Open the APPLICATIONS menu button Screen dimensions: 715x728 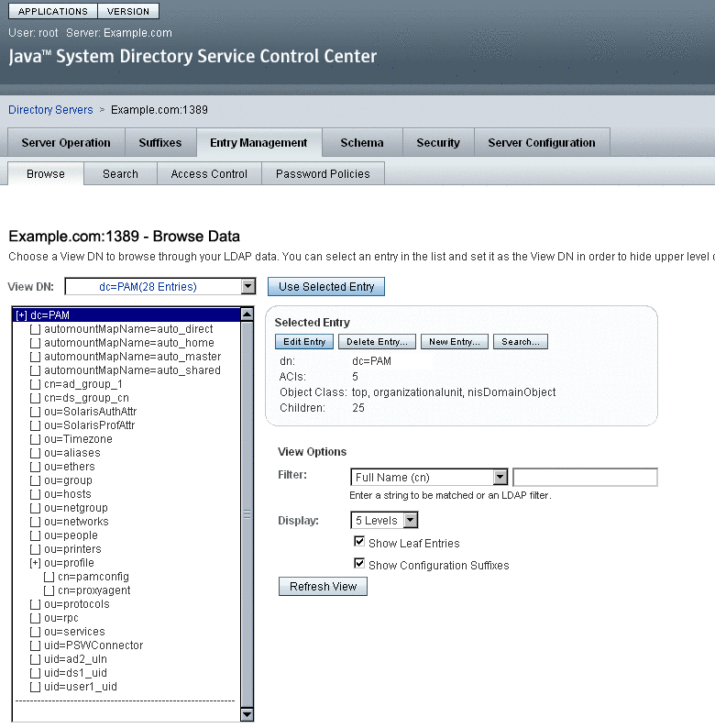point(53,11)
